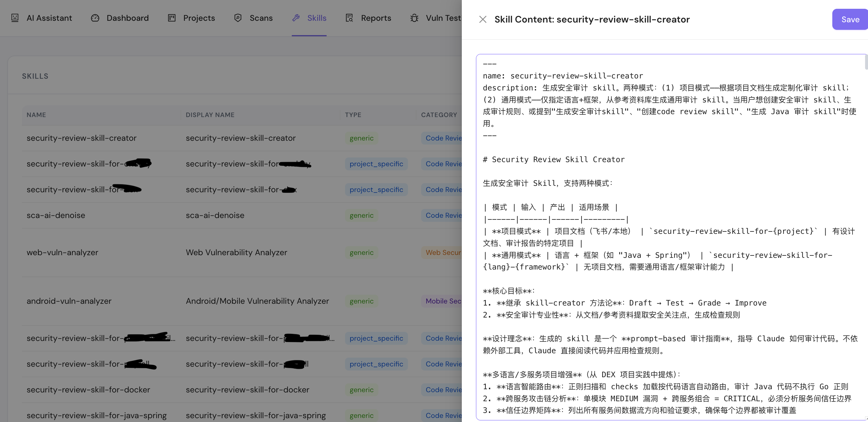Click the DISPLAY NAME column header

(210, 115)
